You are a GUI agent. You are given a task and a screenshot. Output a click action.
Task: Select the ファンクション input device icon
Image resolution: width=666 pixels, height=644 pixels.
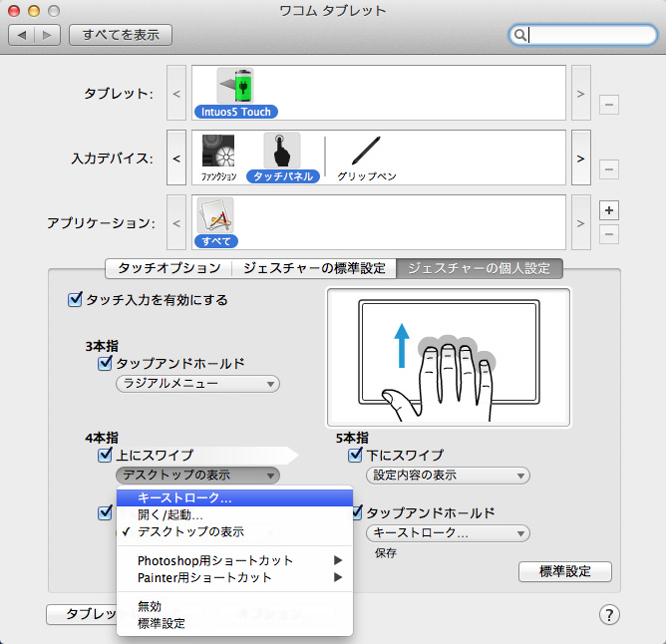(x=218, y=153)
